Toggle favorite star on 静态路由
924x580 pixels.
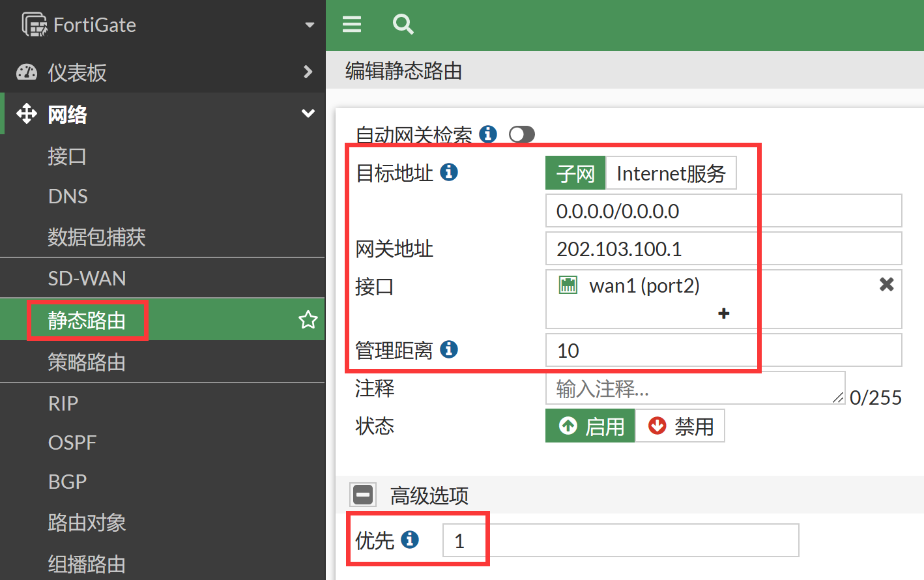point(308,320)
